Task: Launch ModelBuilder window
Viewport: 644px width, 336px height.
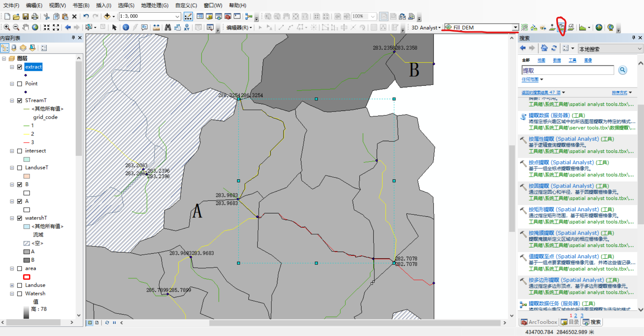Action: coord(249,16)
